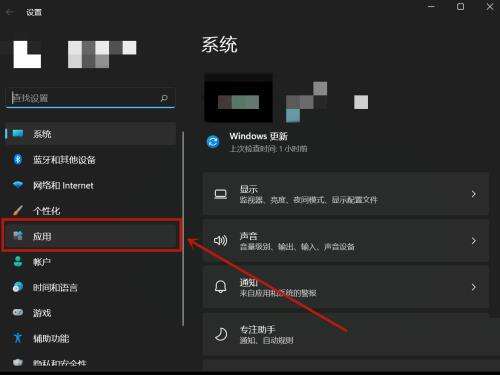Expand 通知 chevron arrow
The image size is (500, 375).
(474, 287)
